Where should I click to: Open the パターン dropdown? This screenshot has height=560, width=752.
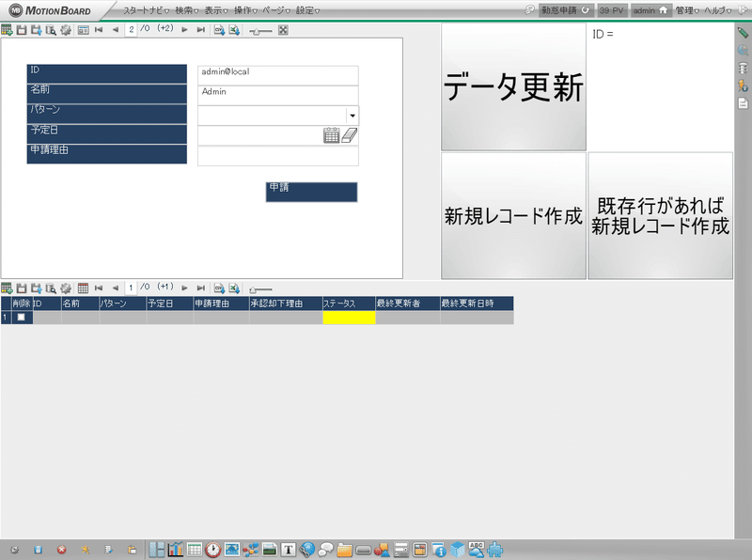point(352,115)
